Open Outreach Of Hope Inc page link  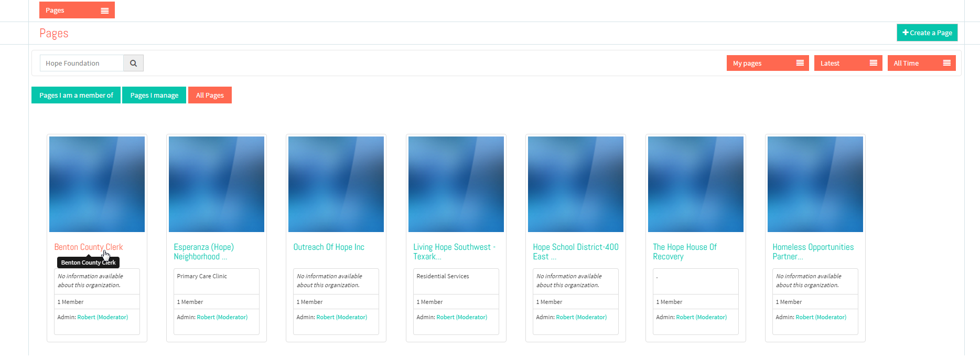coord(329,247)
